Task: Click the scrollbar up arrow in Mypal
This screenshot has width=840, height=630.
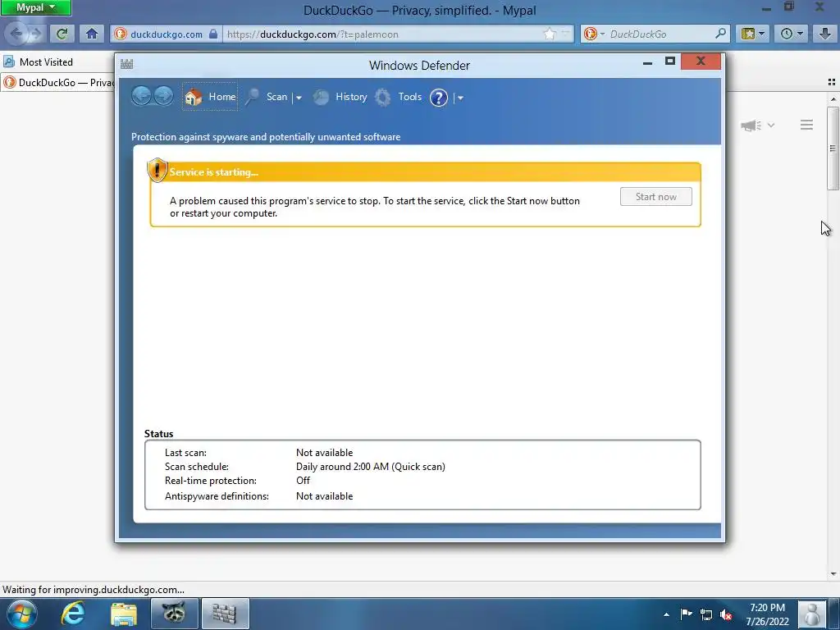Action: [x=833, y=99]
